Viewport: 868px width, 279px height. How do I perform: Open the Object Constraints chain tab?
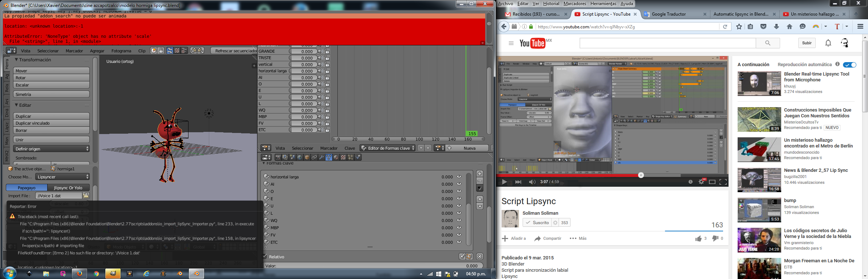coord(314,157)
